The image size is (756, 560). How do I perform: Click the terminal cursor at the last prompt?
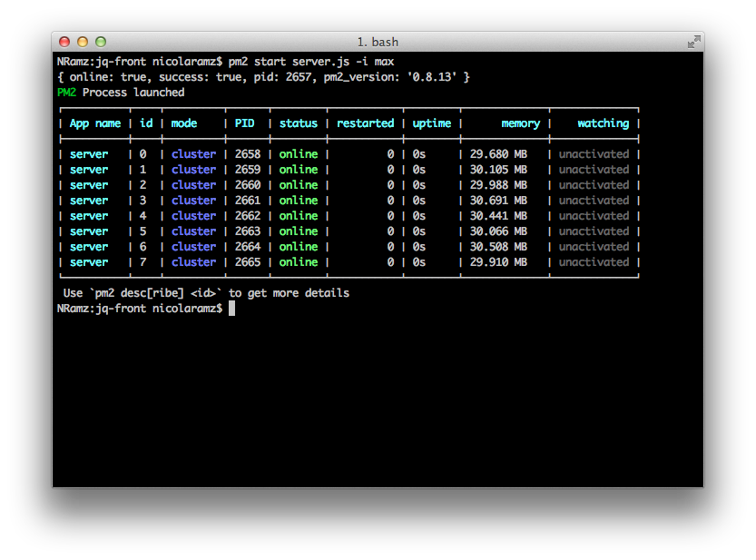click(x=231, y=309)
